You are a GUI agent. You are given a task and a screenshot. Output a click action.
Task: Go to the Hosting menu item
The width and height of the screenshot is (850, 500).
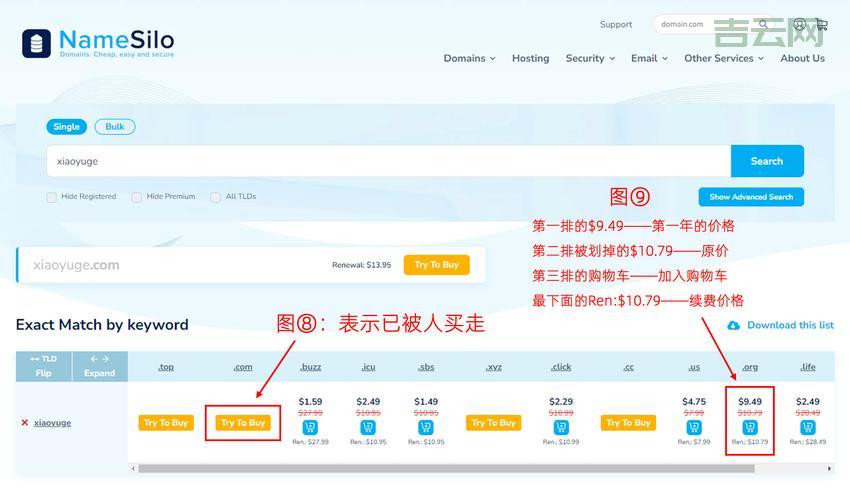[530, 58]
